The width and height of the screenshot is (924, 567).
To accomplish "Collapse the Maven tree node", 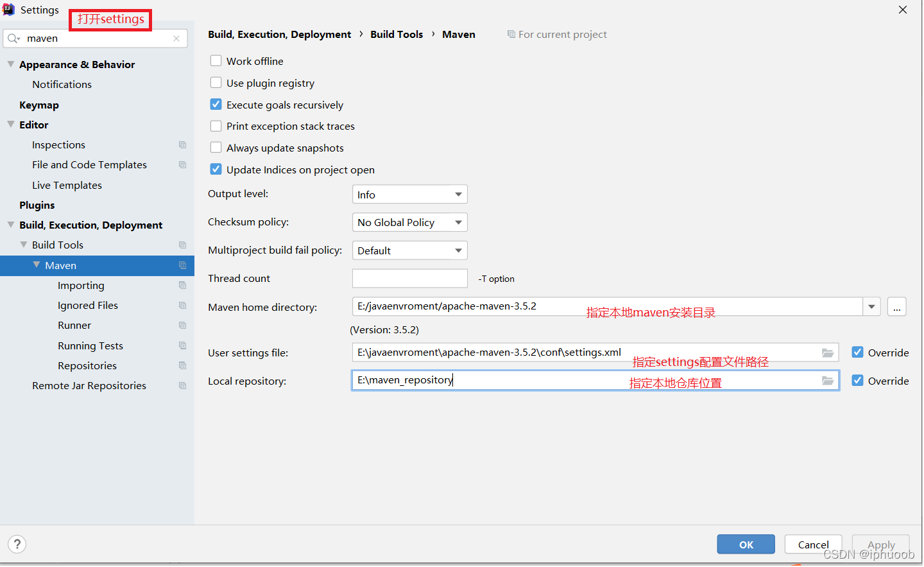I will [x=37, y=265].
